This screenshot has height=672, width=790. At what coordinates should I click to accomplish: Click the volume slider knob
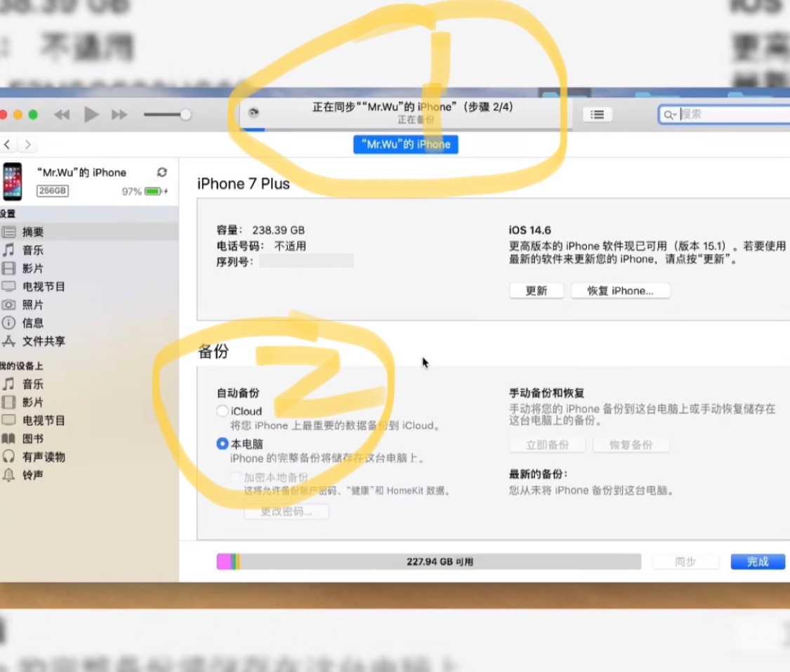(x=185, y=114)
